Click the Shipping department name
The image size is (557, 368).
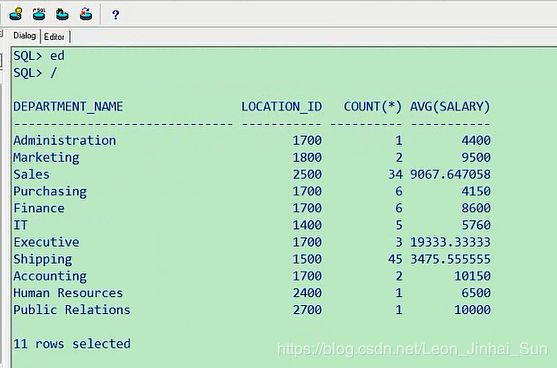[x=43, y=259]
